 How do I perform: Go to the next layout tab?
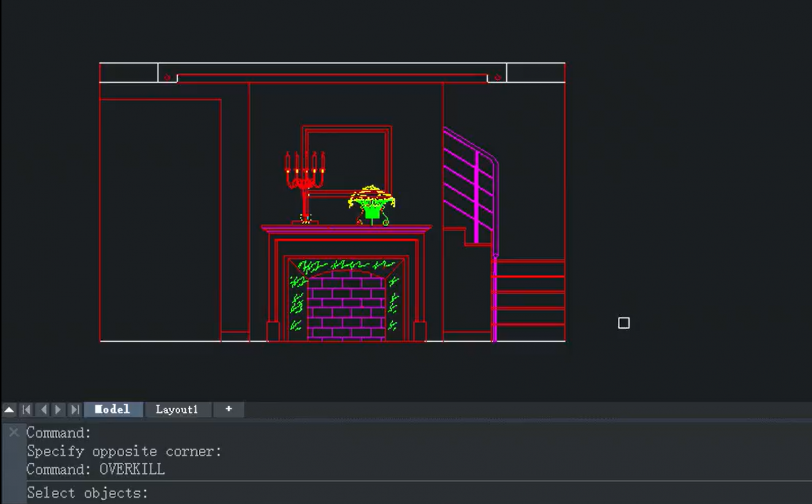pyautogui.click(x=59, y=409)
